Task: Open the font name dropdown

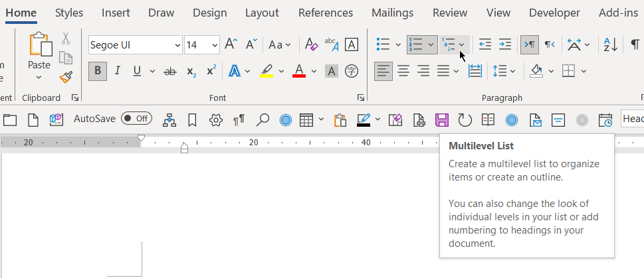Action: pyautogui.click(x=177, y=45)
